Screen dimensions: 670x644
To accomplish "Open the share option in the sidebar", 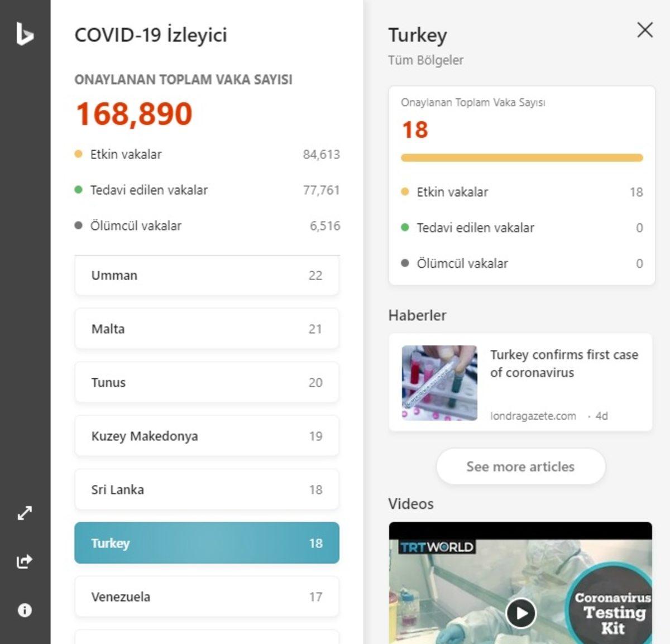I will (x=25, y=561).
